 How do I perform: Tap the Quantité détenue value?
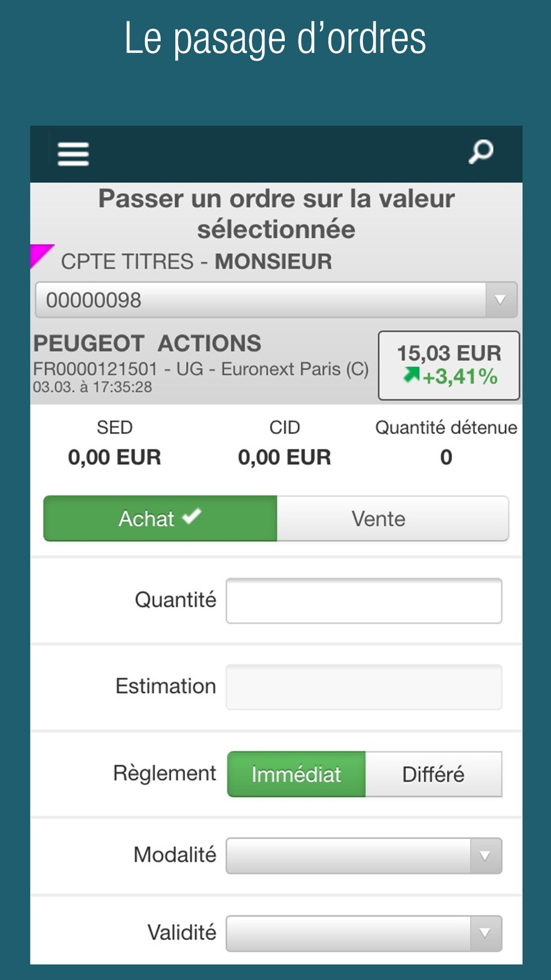[446, 457]
